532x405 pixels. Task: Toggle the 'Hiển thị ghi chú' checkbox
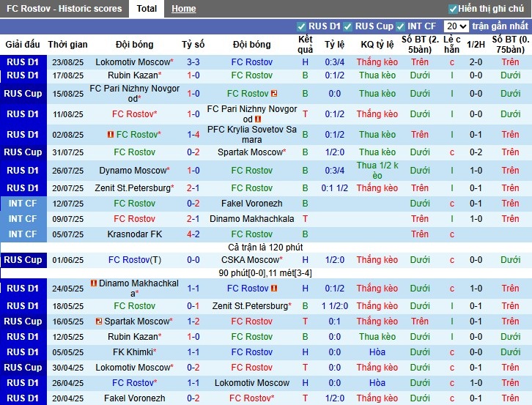click(453, 9)
